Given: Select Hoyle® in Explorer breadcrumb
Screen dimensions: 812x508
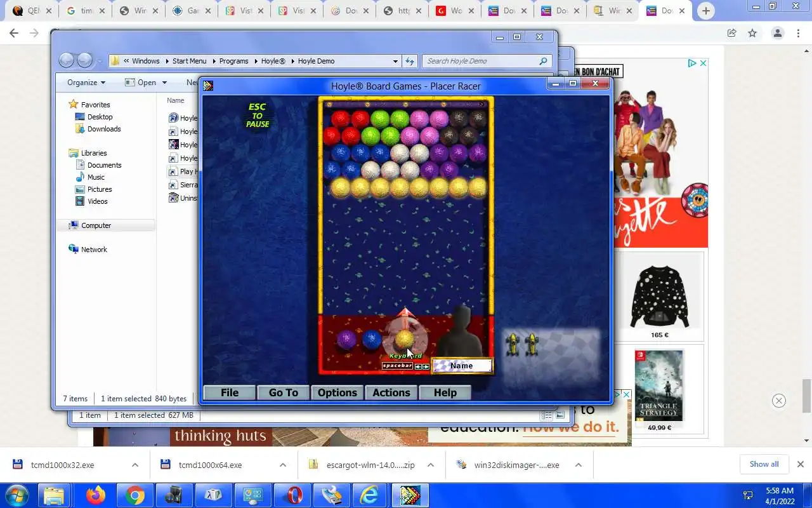Looking at the screenshot, I should tap(273, 61).
